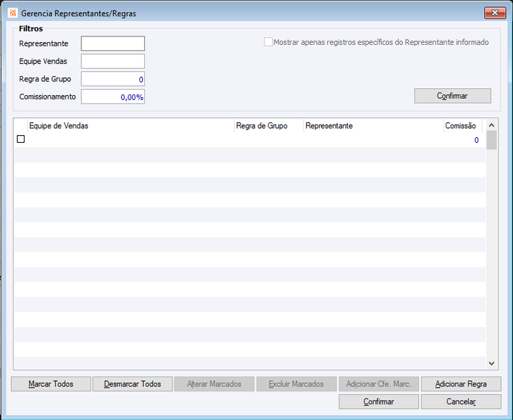Close the Gerencia Representantes/Regras window
Viewport: 513px width, 420px height.
tap(495, 13)
